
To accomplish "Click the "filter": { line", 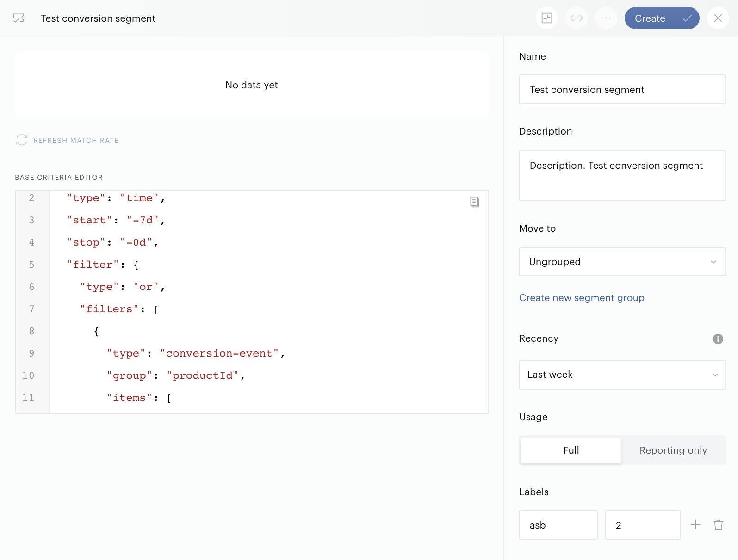I will [103, 265].
